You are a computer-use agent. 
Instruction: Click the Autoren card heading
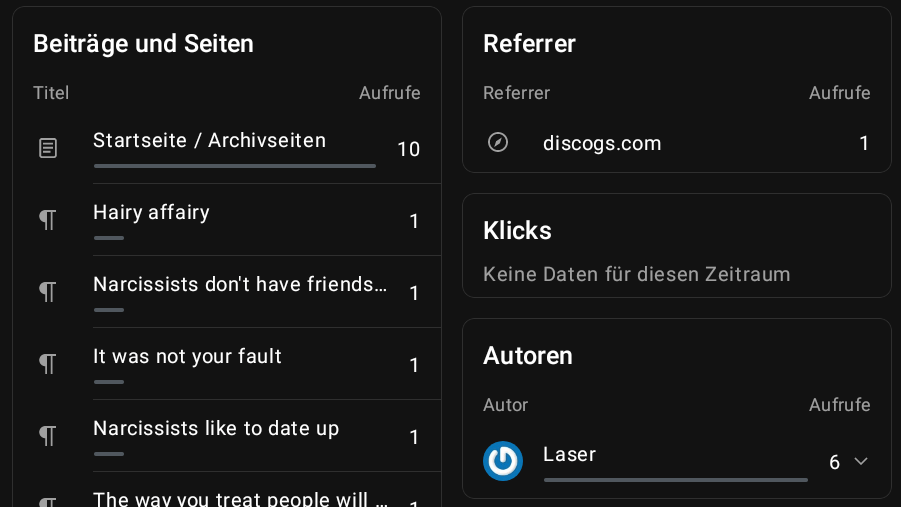[528, 355]
